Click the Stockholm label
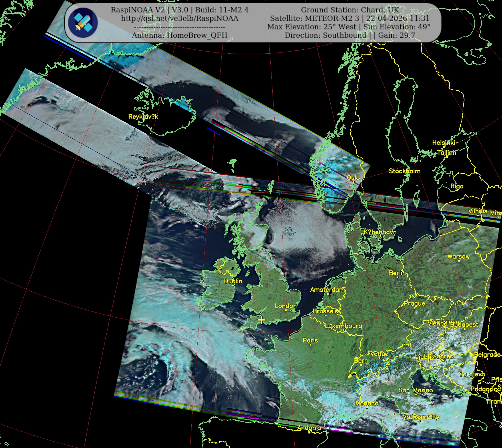This screenshot has width=502, height=448. [404, 171]
